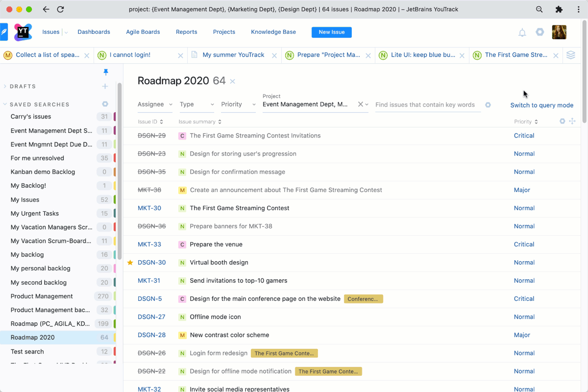Open the administration gear menu in header
Screen dimensions: 588x392
pos(539,32)
